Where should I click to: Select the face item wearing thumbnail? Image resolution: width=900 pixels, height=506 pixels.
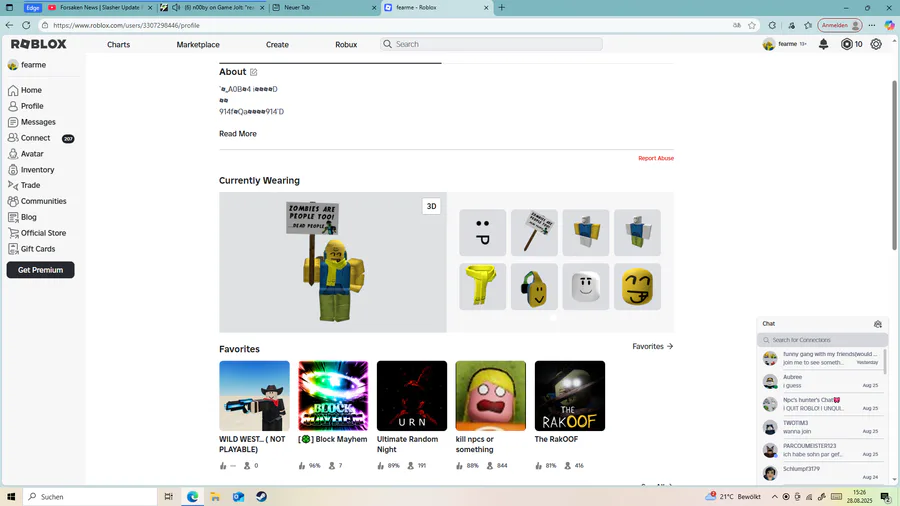pyautogui.click(x=483, y=232)
